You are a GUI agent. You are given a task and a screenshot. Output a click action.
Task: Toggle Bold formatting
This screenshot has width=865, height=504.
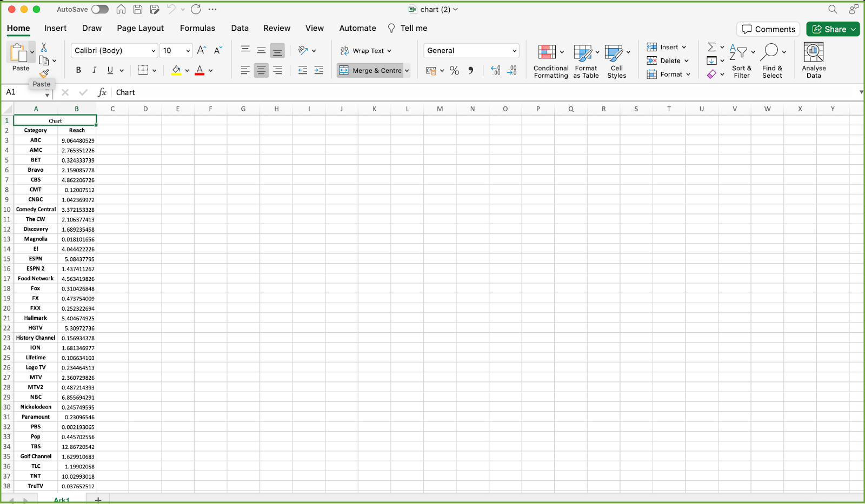(78, 70)
